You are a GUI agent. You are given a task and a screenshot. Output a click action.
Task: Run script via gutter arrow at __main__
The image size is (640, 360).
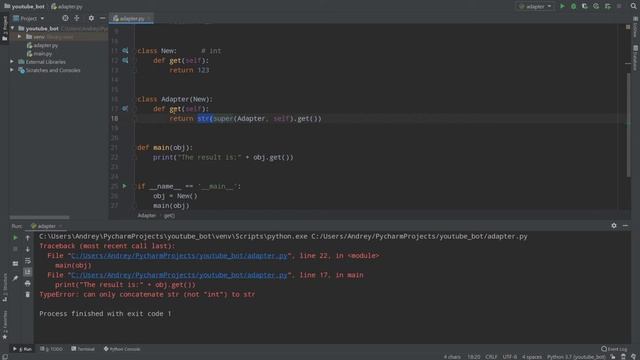coord(124,186)
